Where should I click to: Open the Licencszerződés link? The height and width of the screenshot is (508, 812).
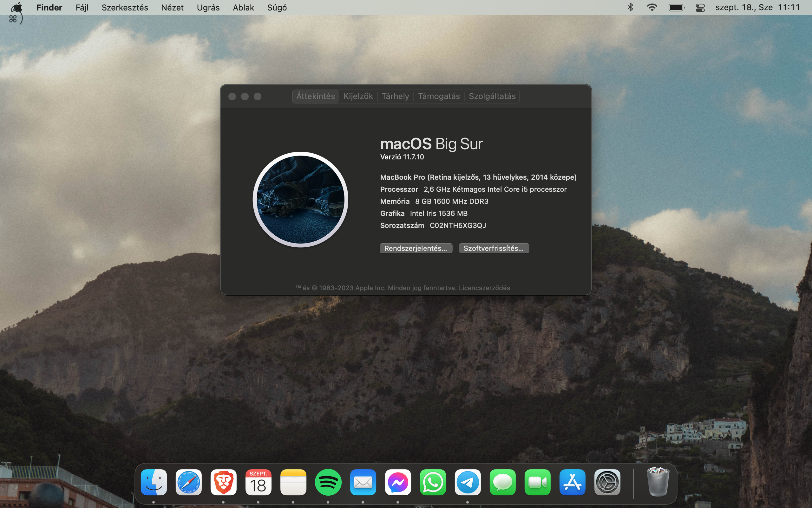(x=484, y=288)
